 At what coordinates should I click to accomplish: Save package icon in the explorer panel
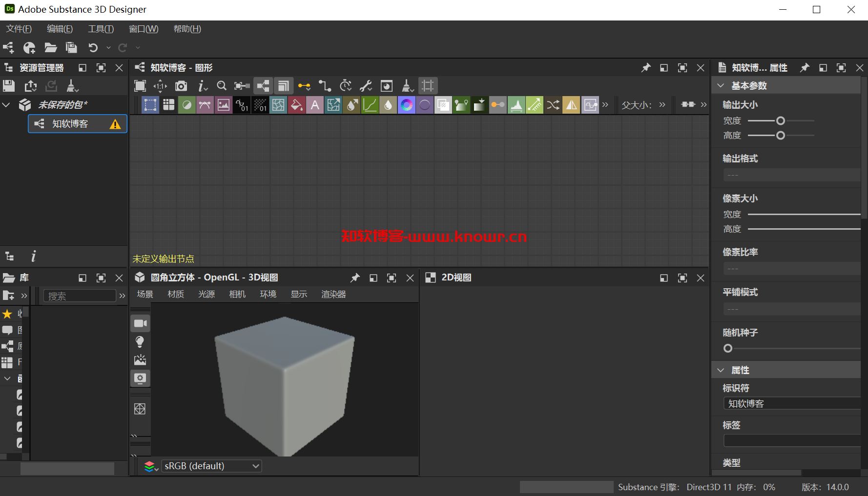pyautogui.click(x=9, y=86)
